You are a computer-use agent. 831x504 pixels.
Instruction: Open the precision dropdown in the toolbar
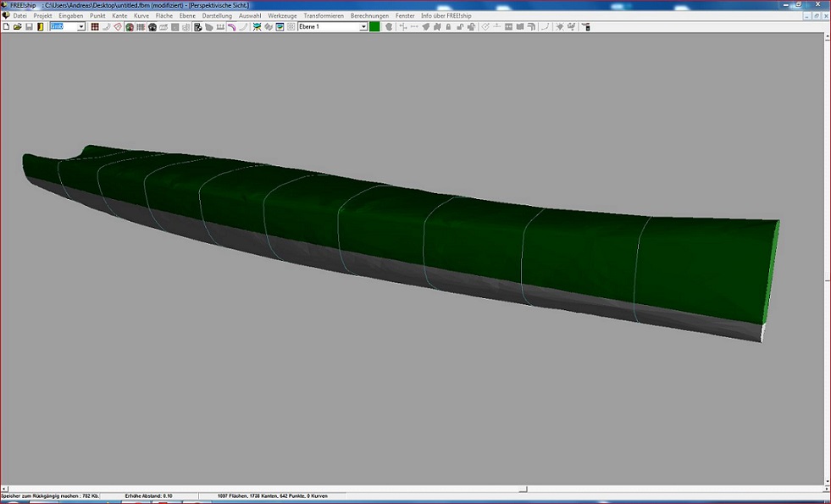(x=81, y=27)
